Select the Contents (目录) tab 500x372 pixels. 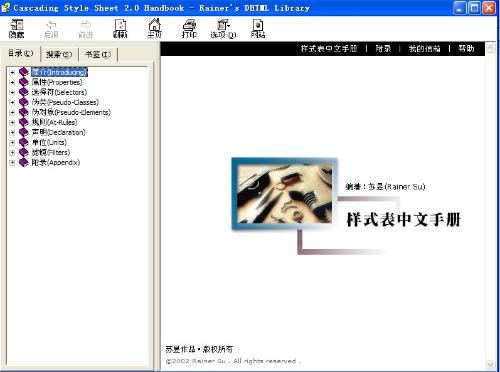21,53
